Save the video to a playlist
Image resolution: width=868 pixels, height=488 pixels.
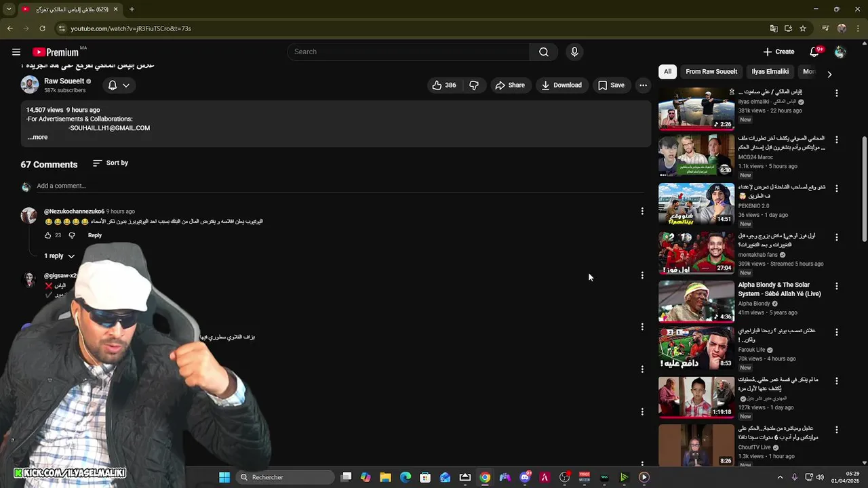(611, 85)
